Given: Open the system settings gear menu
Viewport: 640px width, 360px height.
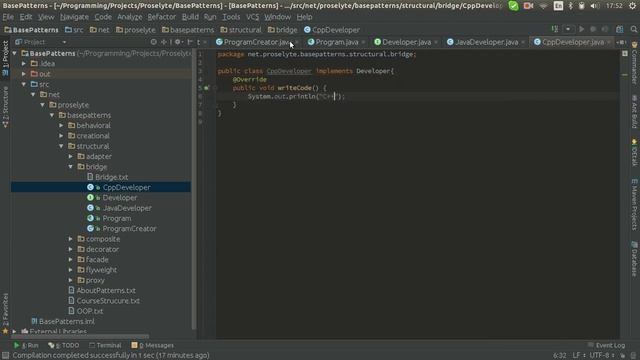Looking at the screenshot, I should (632, 6).
